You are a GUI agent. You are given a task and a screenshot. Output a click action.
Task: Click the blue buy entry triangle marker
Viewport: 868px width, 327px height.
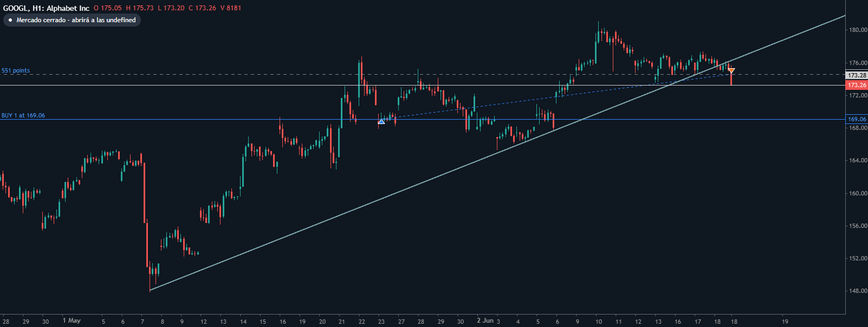click(381, 122)
